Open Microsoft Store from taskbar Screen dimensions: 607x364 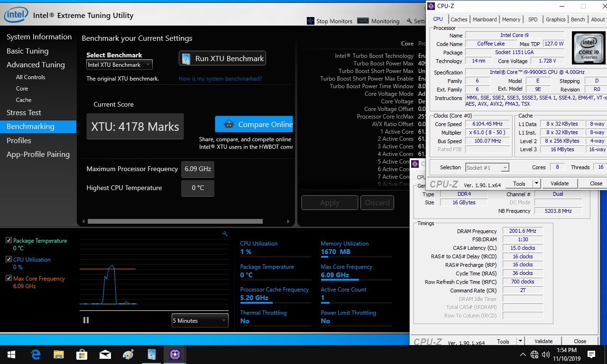[x=82, y=355]
